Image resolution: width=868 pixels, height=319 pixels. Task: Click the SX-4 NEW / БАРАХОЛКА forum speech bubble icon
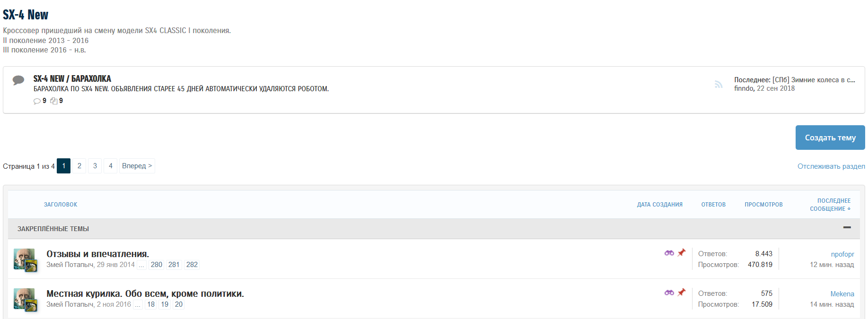(x=18, y=80)
